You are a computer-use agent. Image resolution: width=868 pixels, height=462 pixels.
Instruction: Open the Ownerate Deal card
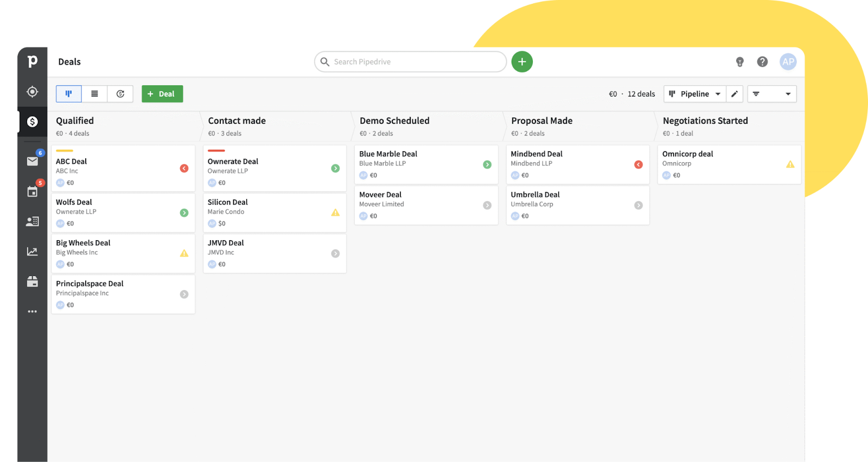pyautogui.click(x=275, y=168)
